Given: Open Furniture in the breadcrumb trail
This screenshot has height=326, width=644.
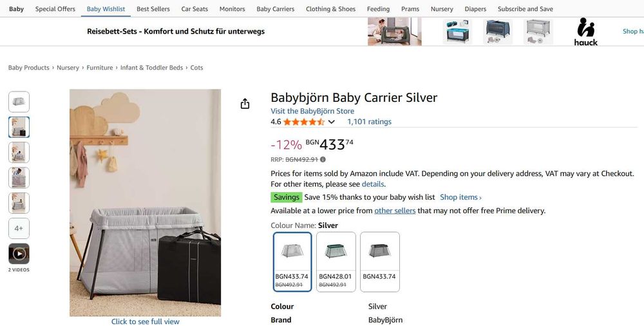Looking at the screenshot, I should (100, 68).
